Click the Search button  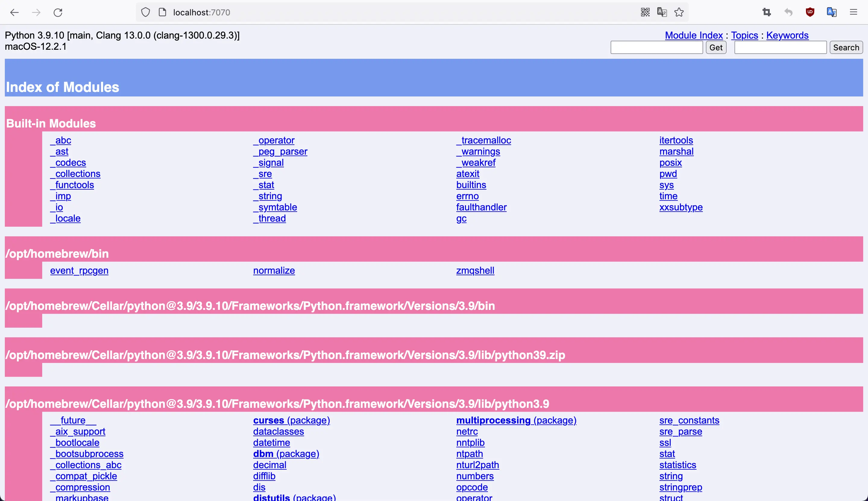tap(846, 48)
